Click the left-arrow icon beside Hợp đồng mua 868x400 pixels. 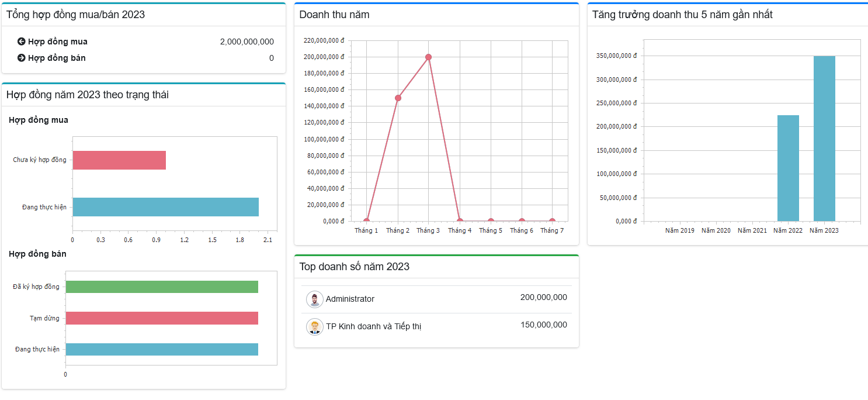22,42
